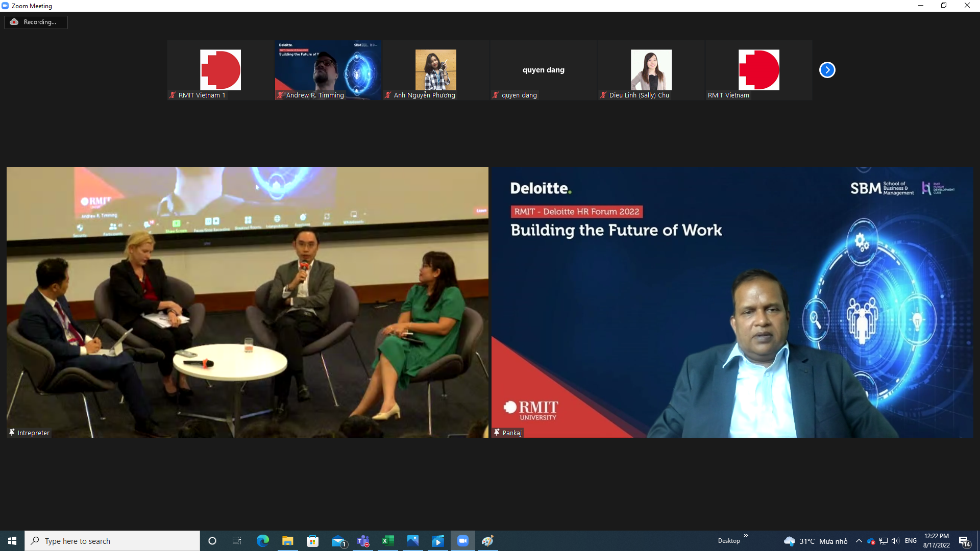The width and height of the screenshot is (980, 551).
Task: Open the clock and calendar flyout
Action: tap(937, 541)
